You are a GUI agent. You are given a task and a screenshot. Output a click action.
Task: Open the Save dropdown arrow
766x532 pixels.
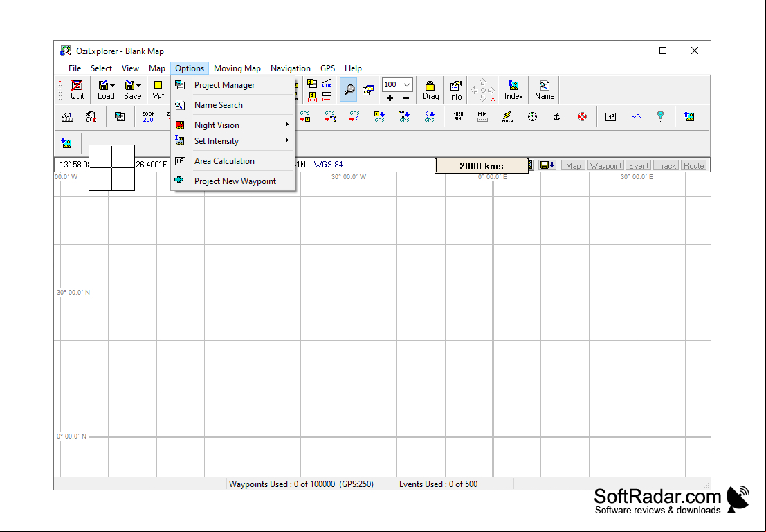139,86
